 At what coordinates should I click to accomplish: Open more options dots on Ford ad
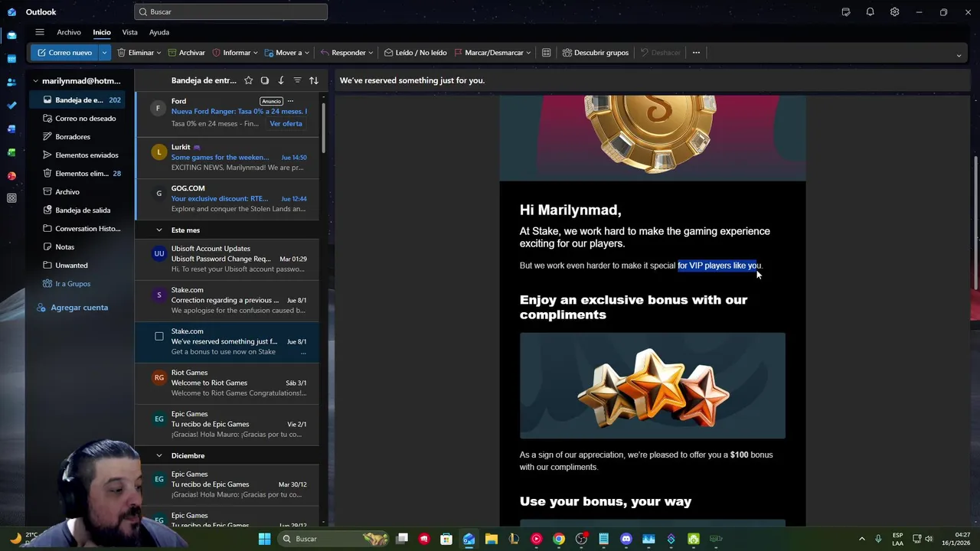pos(290,101)
